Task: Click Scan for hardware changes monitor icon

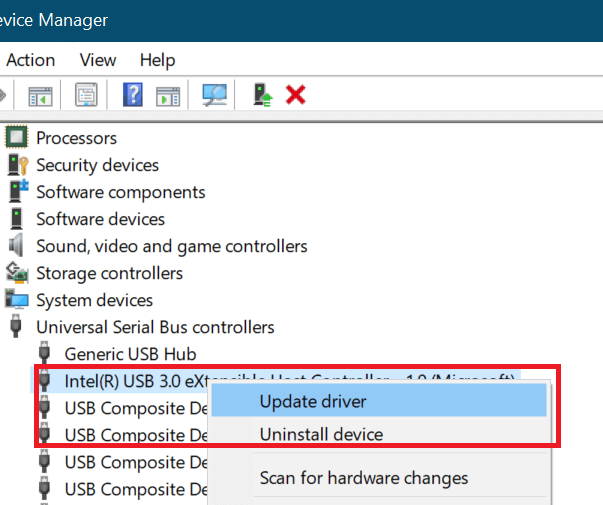Action: tap(215, 95)
